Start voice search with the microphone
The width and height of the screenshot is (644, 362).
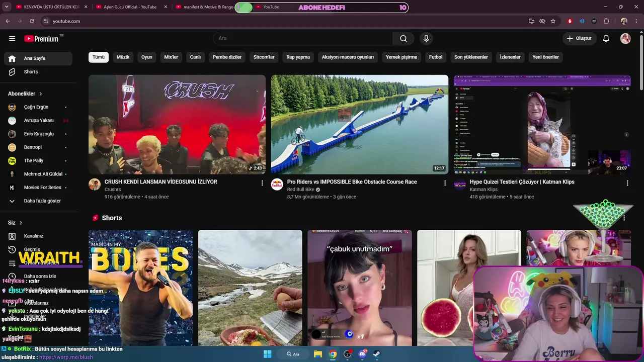click(x=426, y=39)
